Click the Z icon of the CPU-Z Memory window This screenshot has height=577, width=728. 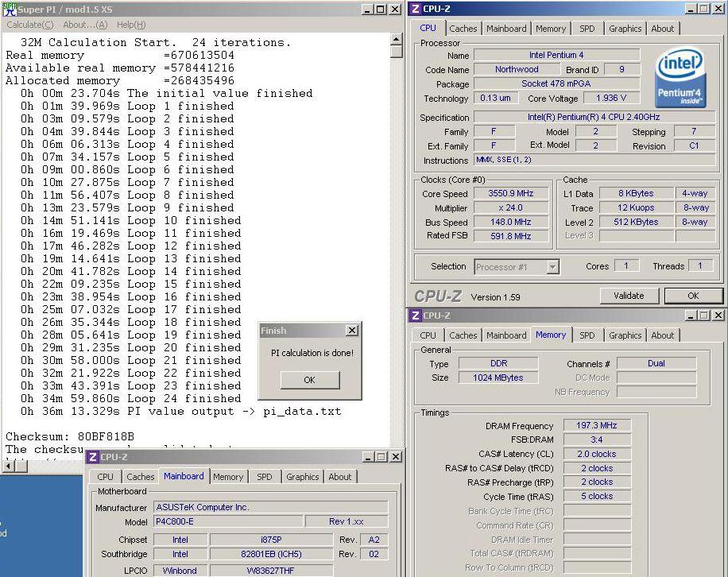click(416, 316)
